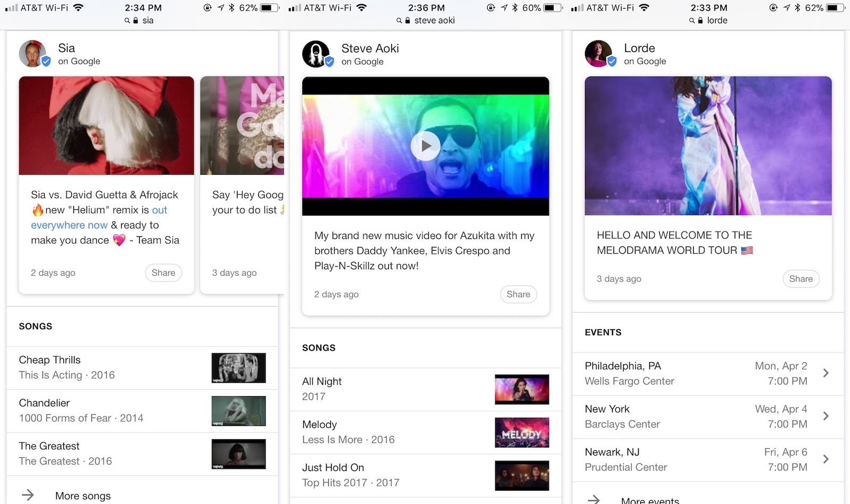Open Chandelier song video thumbnail

(239, 411)
